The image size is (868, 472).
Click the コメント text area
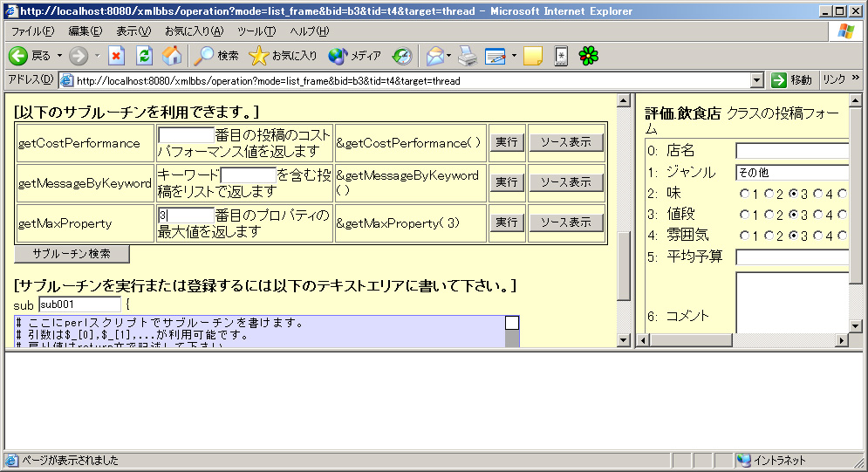[x=792, y=302]
